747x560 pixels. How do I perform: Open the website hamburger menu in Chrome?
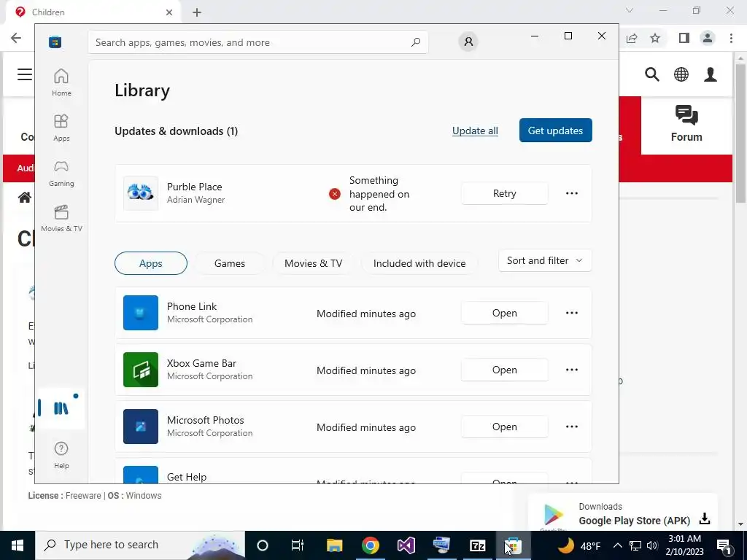pos(25,74)
